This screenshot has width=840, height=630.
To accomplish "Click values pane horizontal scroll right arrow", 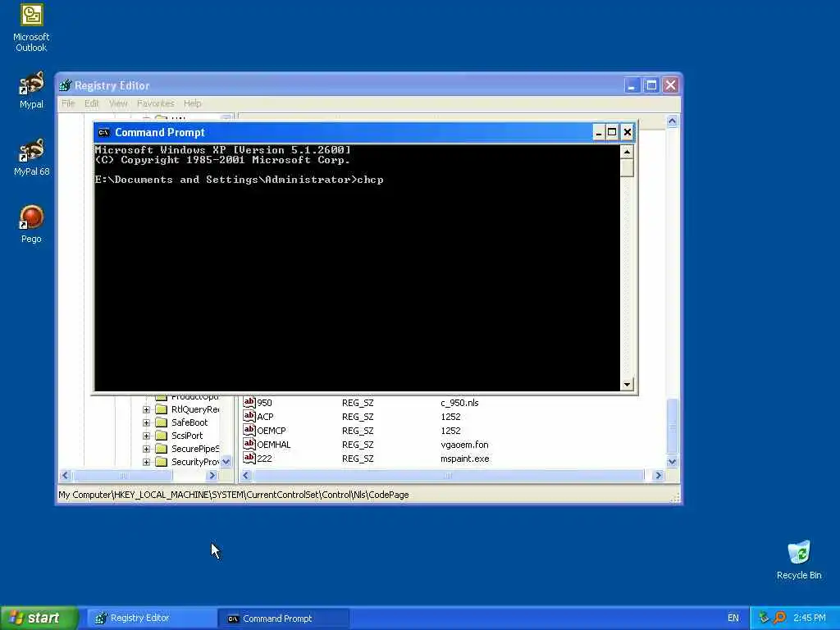I will click(659, 475).
